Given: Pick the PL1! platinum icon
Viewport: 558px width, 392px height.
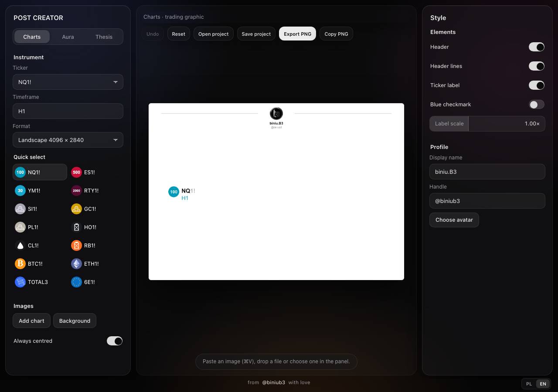Looking at the screenshot, I should pyautogui.click(x=20, y=227).
